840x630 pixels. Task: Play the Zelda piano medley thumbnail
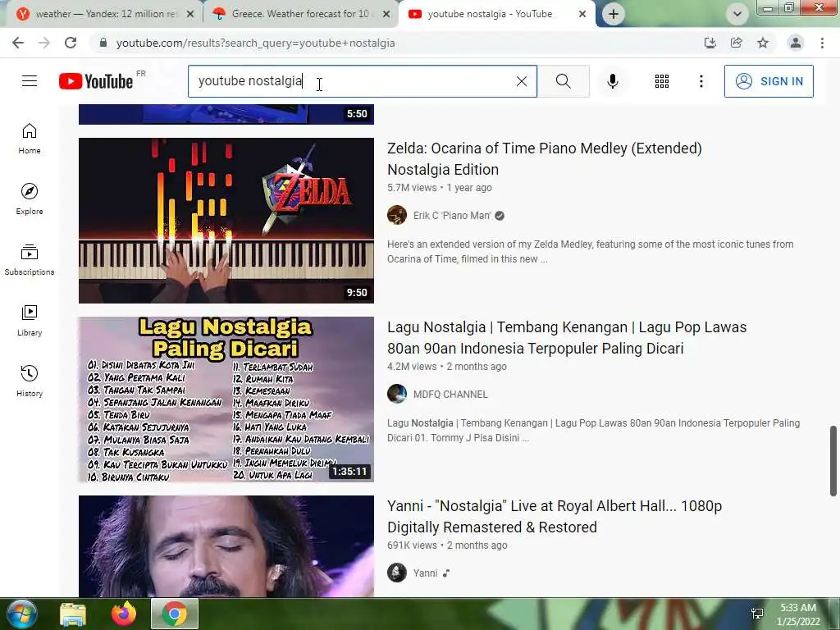pos(226,221)
